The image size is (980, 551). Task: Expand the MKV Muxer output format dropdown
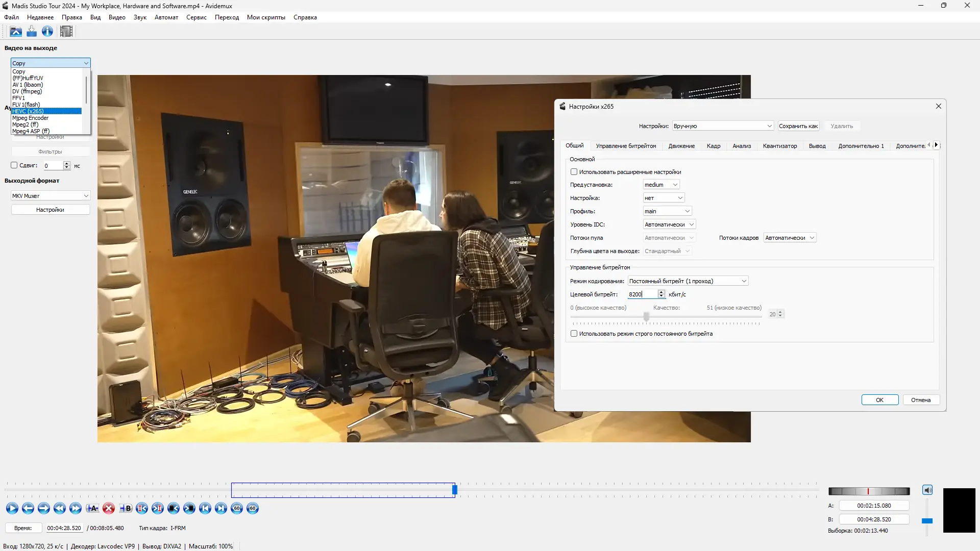pos(50,196)
